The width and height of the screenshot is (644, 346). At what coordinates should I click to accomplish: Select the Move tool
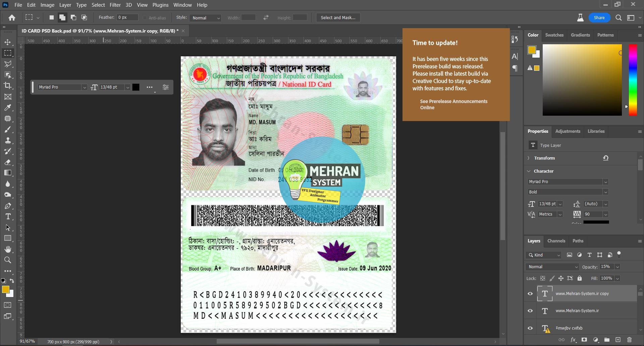point(8,42)
